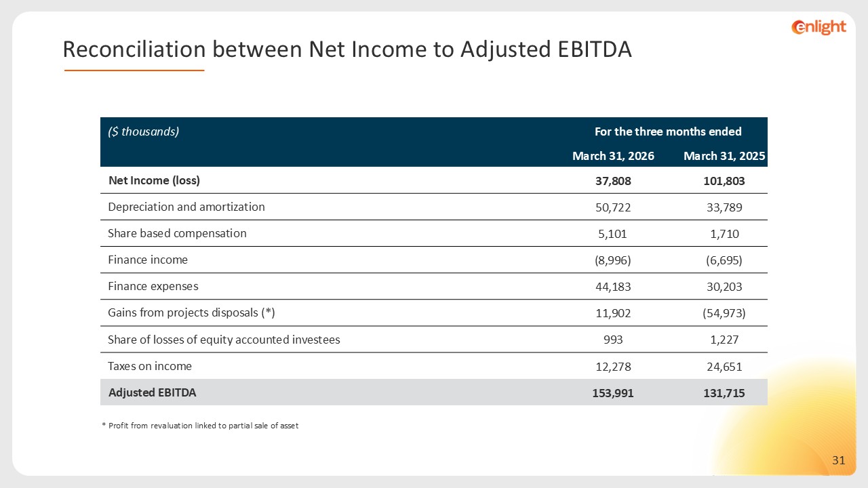The width and height of the screenshot is (868, 488).
Task: Select the March 31, 2026 column header
Action: [x=613, y=156]
